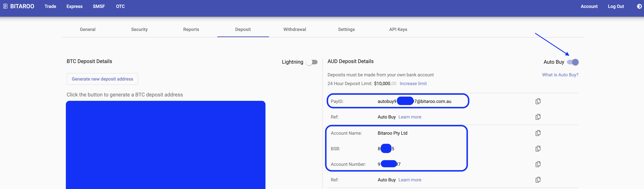Click the Bitaroo Pty Ltd account name
This screenshot has height=189, width=644.
coord(392,133)
